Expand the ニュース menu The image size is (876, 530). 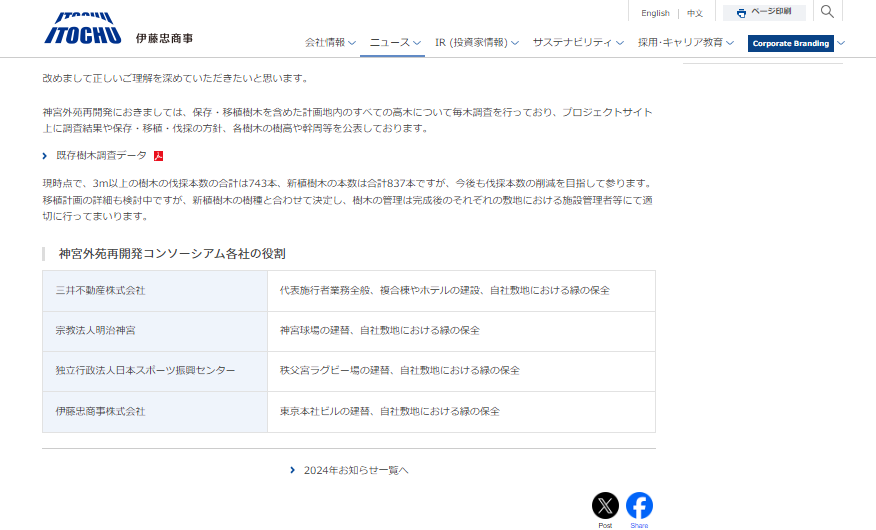(395, 42)
